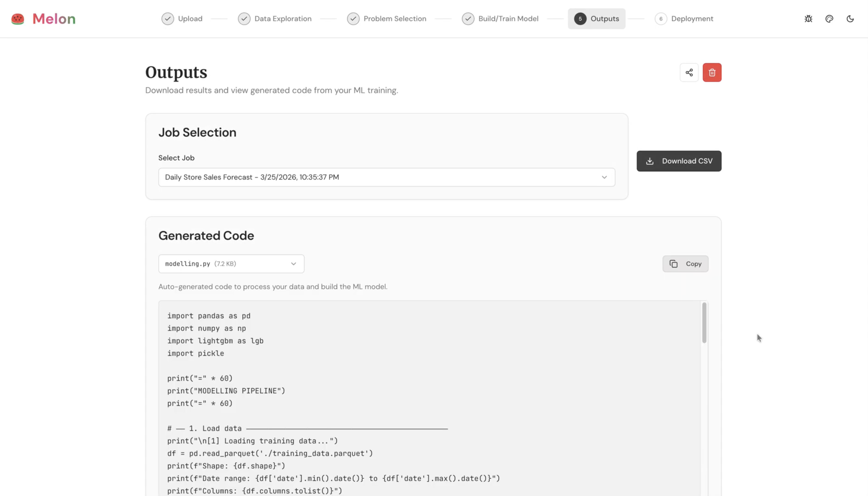The image size is (868, 496).
Task: Open the color theme palette icon
Action: click(829, 19)
